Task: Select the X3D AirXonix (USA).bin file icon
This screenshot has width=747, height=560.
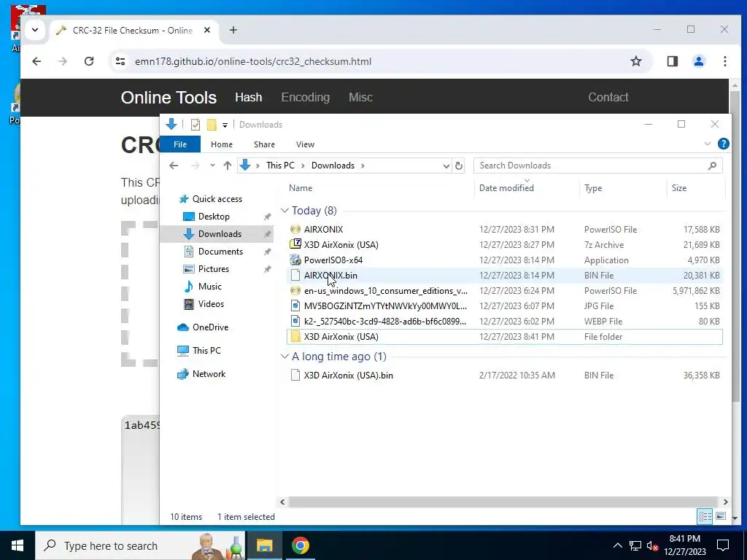Action: pyautogui.click(x=295, y=376)
